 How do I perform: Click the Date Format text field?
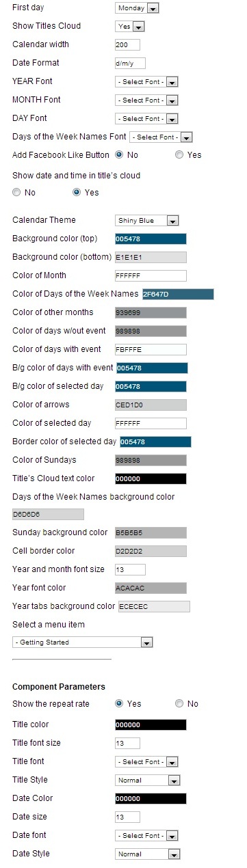(x=131, y=64)
